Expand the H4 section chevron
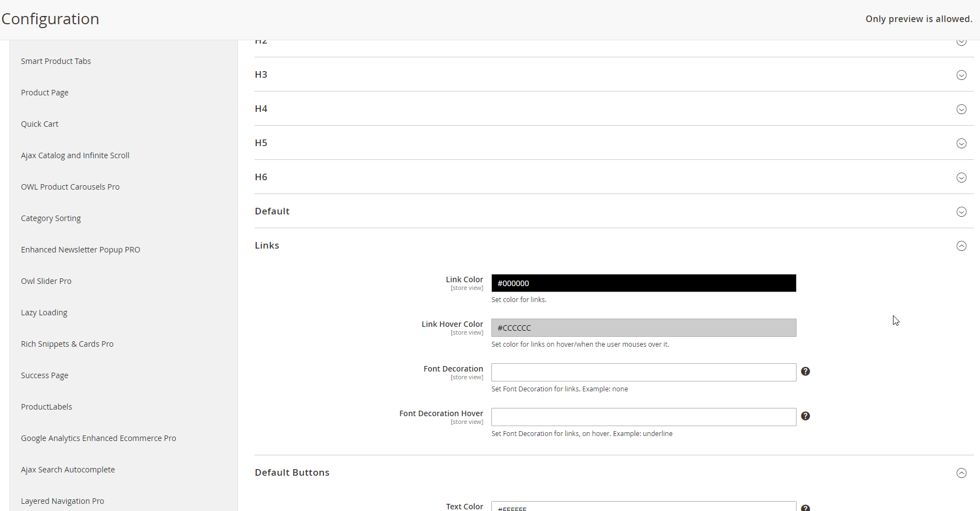This screenshot has width=980, height=511. tap(961, 109)
